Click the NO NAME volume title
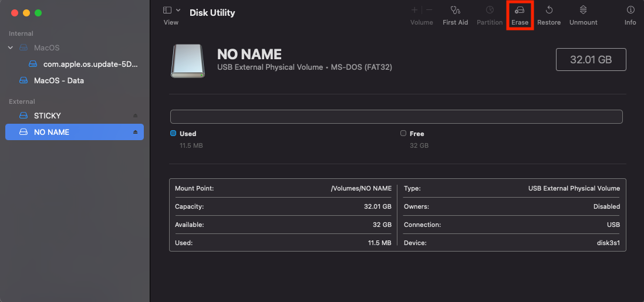 [x=249, y=54]
